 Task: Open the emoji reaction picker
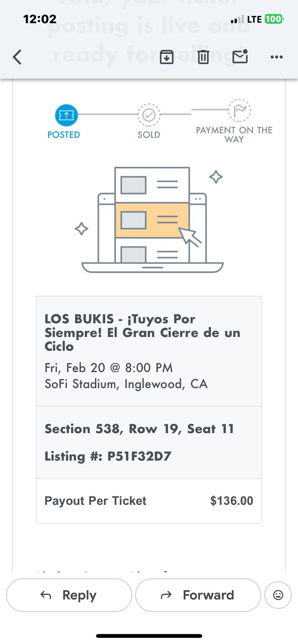tap(278, 595)
